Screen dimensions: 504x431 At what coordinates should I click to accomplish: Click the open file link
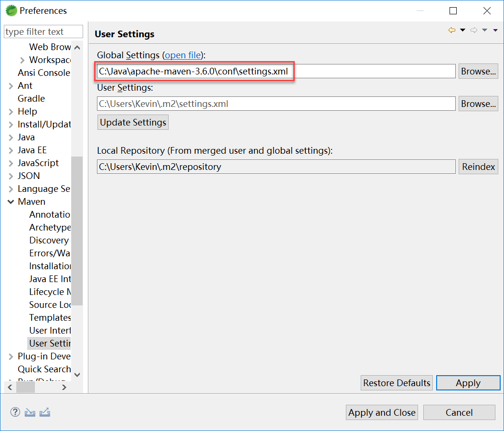tap(182, 55)
